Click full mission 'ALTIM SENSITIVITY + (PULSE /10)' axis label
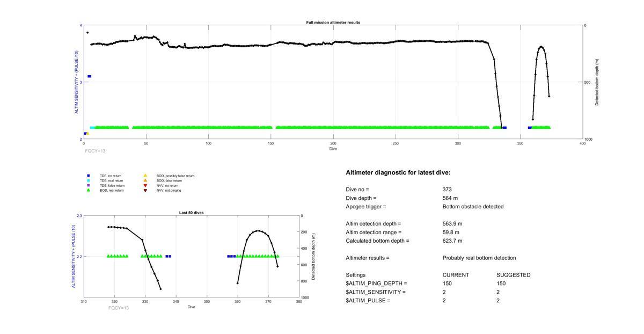Viewport: 644px width, 334px height. pos(76,82)
